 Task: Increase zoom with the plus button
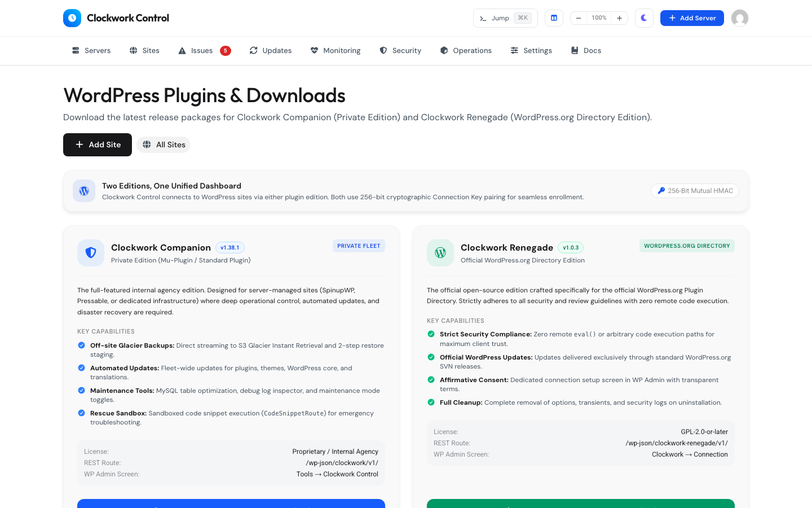coord(619,18)
